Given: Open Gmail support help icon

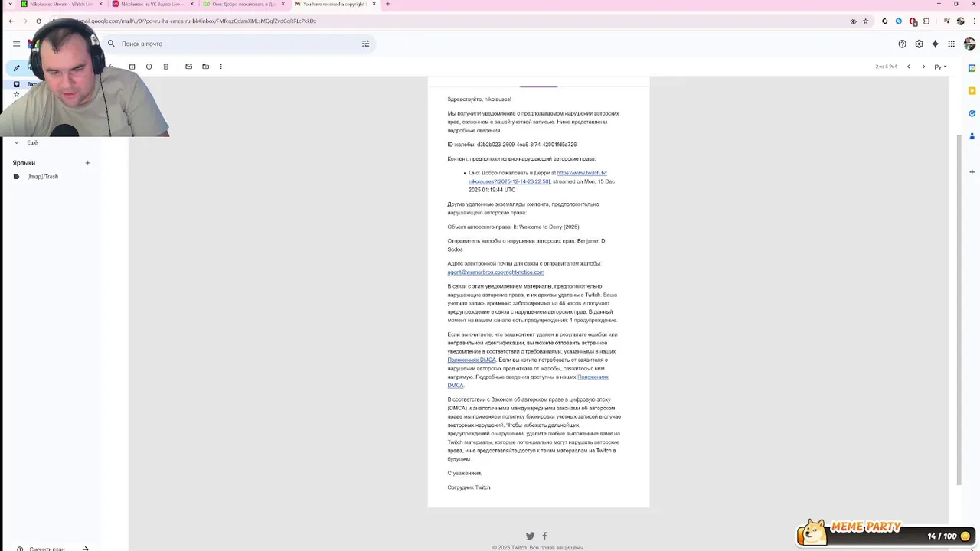Looking at the screenshot, I should click(x=902, y=44).
